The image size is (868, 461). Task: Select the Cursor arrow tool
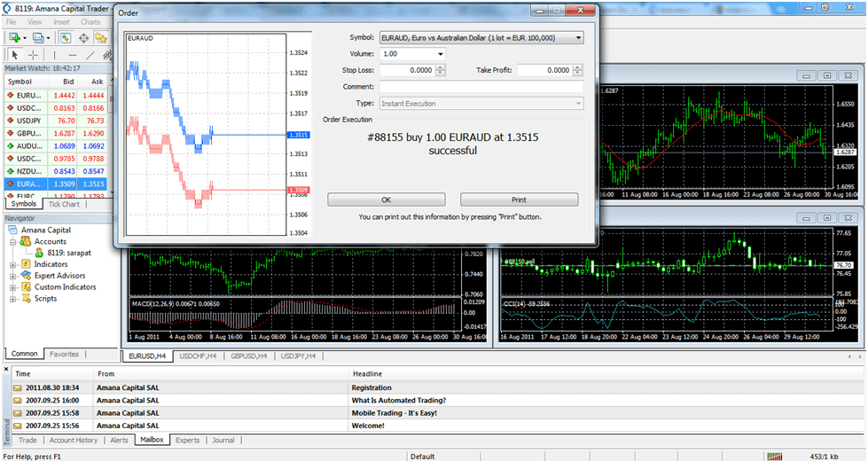point(14,55)
